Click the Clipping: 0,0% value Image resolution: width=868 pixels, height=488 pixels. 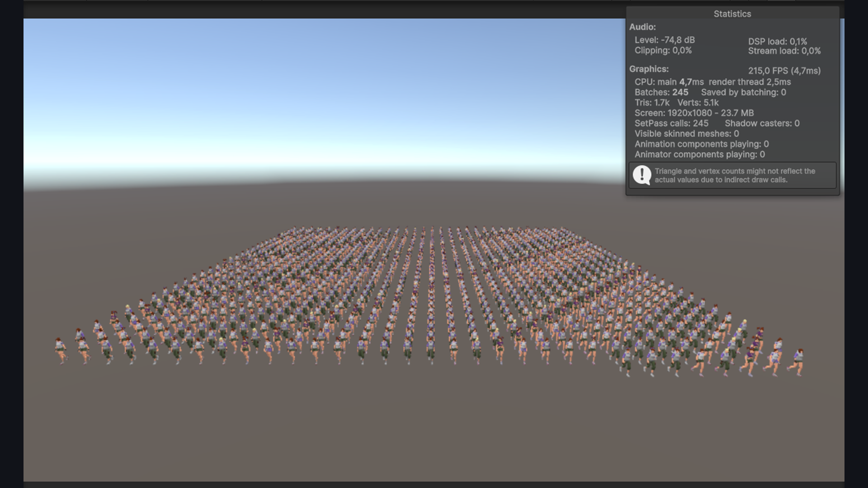tap(663, 51)
